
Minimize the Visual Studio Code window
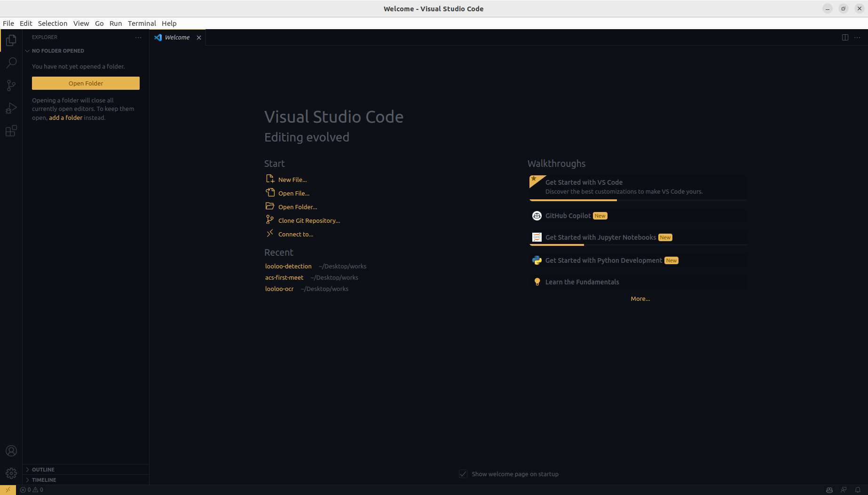point(828,8)
